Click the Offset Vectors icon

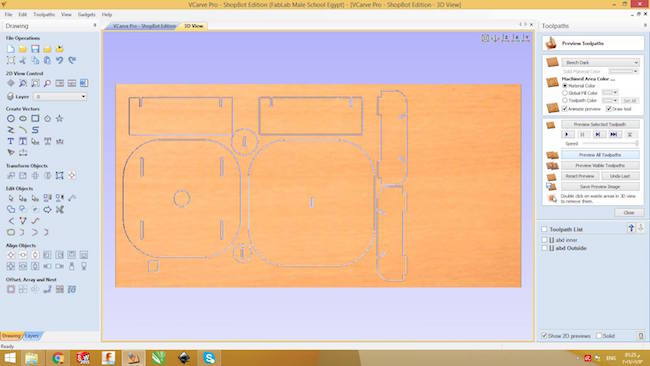[x=11, y=289]
